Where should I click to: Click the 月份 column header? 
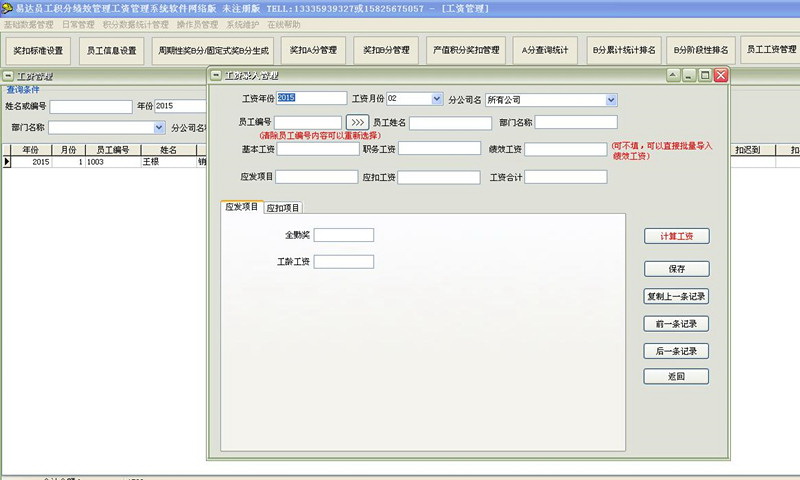pos(68,150)
